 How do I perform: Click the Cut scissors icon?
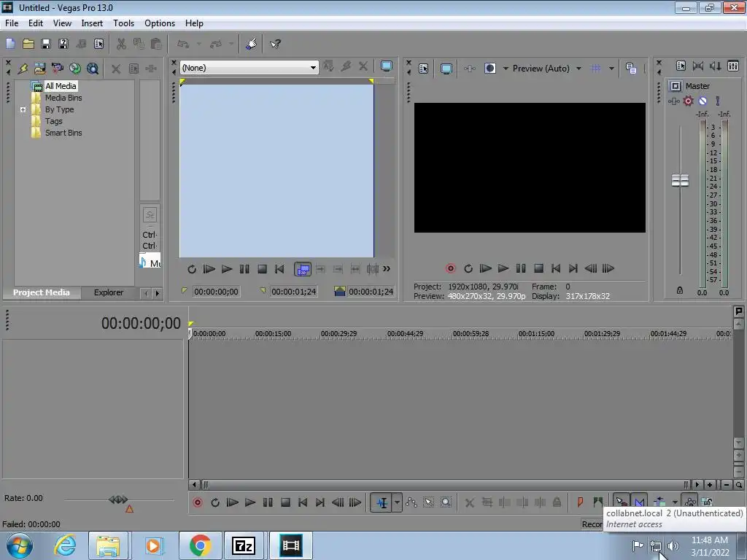click(x=122, y=44)
